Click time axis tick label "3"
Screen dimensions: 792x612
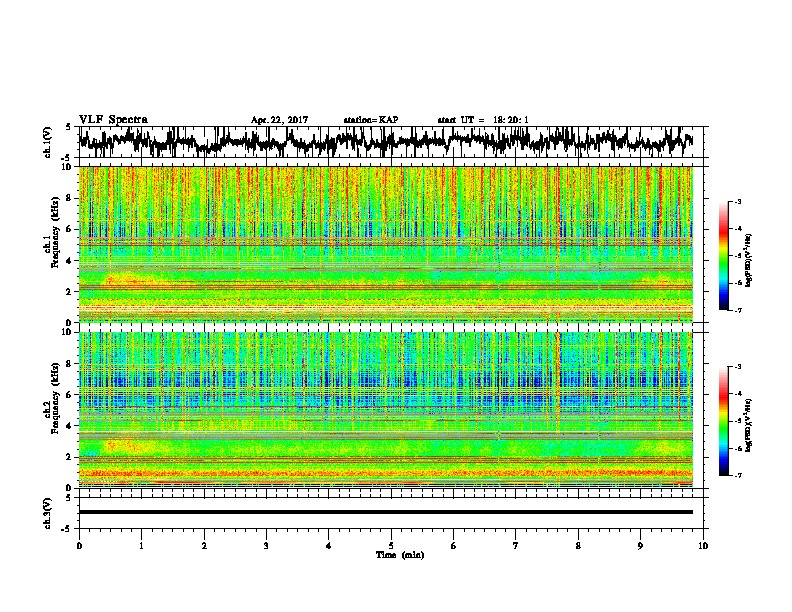(266, 546)
